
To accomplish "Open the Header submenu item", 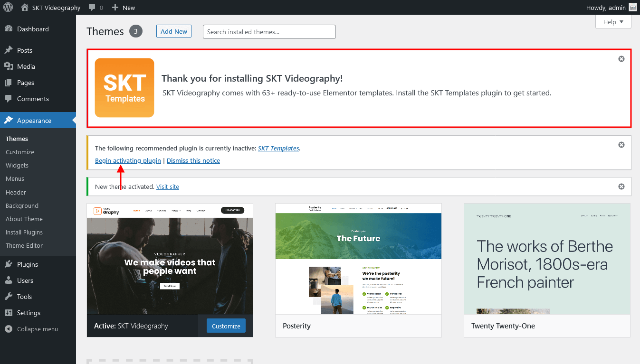I will point(16,192).
